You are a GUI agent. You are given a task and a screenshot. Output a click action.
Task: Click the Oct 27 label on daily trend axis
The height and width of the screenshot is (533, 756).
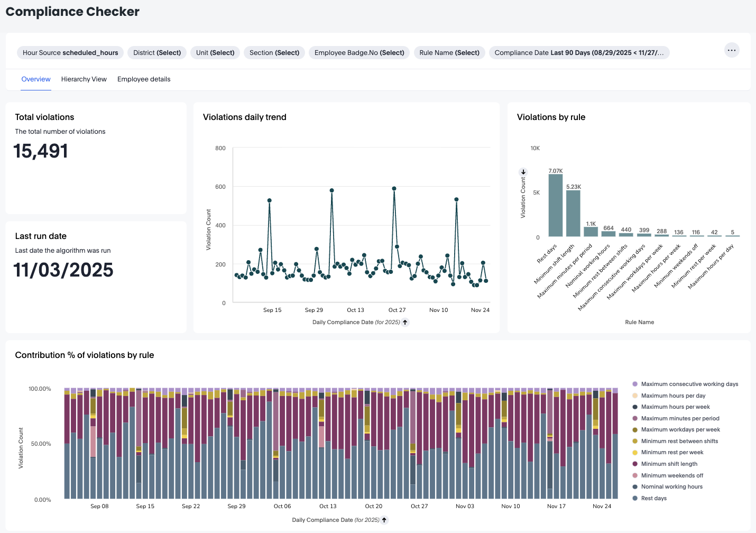pyautogui.click(x=397, y=310)
